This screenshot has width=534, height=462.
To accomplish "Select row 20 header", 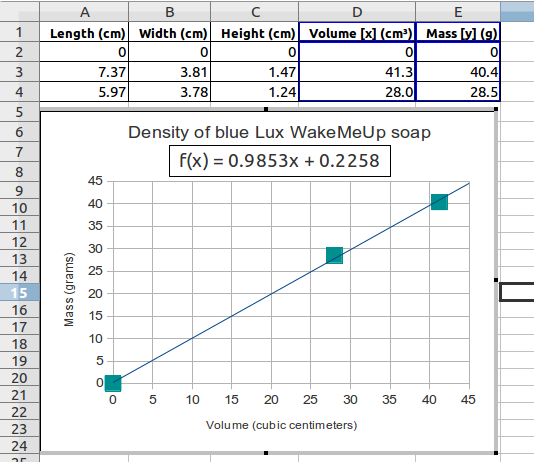I will pos(19,378).
